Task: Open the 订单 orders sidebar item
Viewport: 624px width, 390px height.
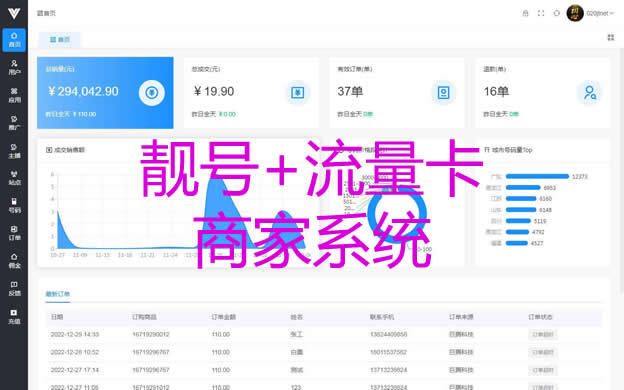Action: click(14, 233)
